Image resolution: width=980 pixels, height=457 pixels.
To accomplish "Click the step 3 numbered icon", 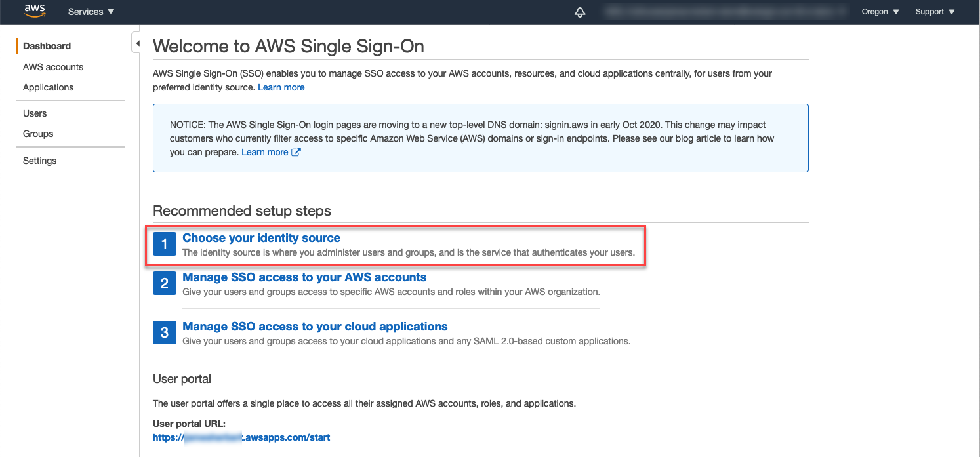I will click(164, 332).
